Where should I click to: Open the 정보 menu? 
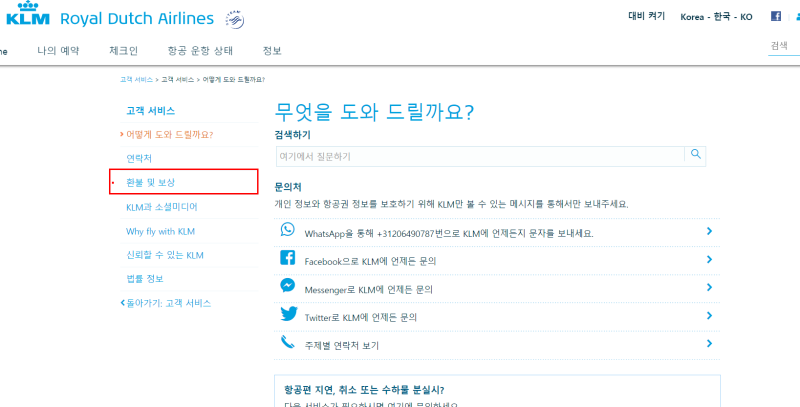[x=272, y=50]
